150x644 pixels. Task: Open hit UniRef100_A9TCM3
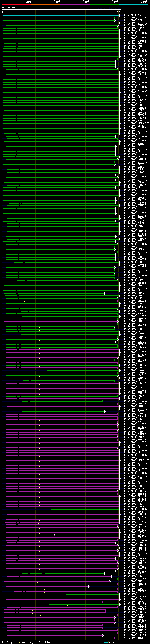135,18
